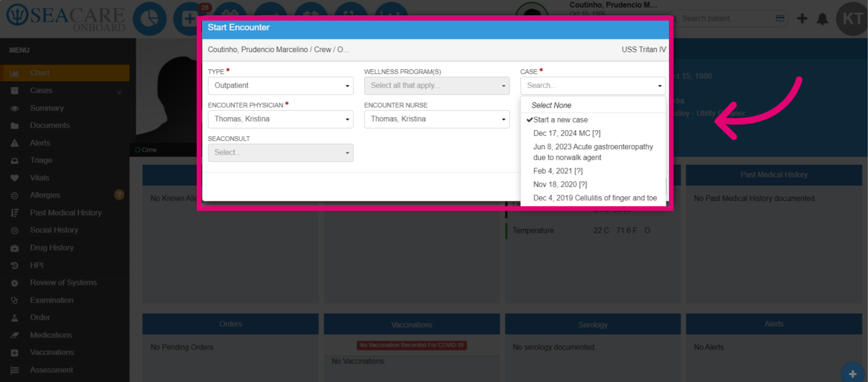
Task: Click the USS Tritan IV vessel label
Action: [x=644, y=50]
